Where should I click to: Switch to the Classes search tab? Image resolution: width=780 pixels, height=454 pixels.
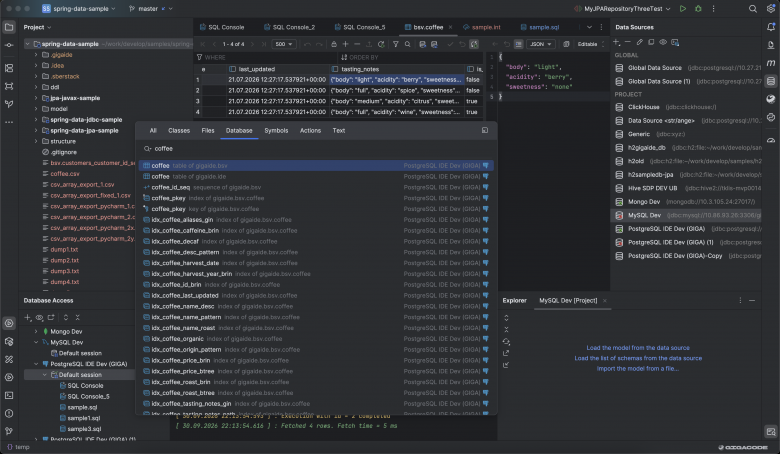coord(179,130)
